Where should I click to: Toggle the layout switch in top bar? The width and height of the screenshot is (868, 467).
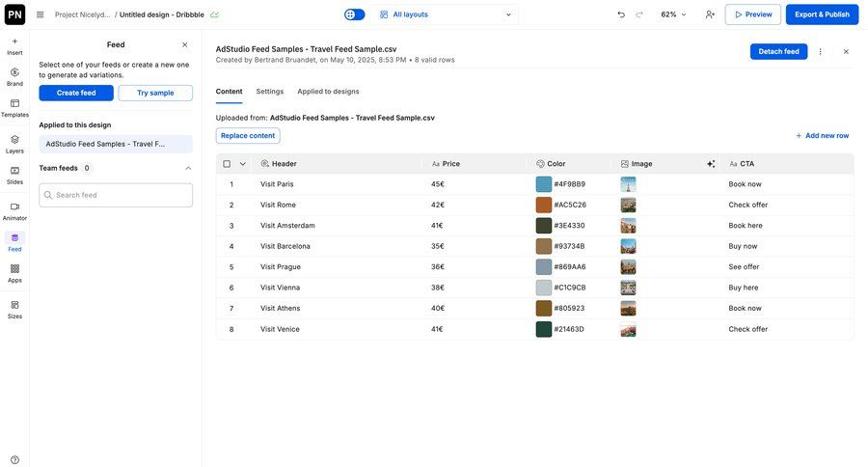click(x=355, y=14)
